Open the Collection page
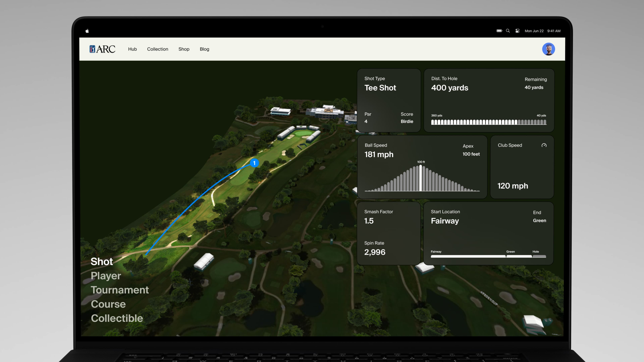 (x=157, y=49)
